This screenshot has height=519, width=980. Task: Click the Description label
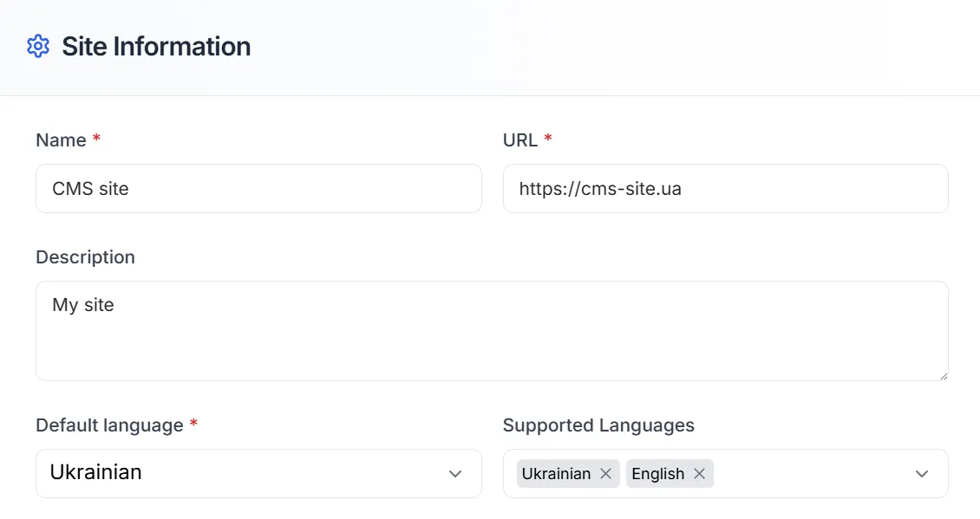coord(85,256)
